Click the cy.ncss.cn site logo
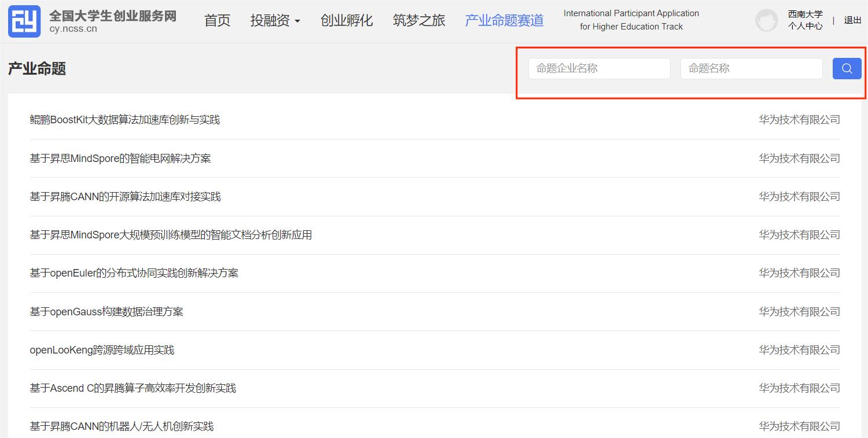868x438 pixels. (x=24, y=21)
